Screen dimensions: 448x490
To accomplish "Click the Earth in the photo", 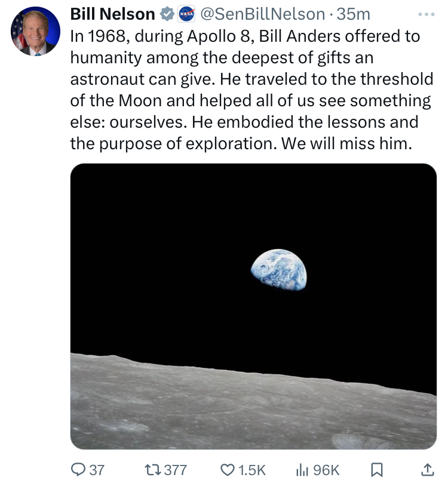I will pos(279,269).
